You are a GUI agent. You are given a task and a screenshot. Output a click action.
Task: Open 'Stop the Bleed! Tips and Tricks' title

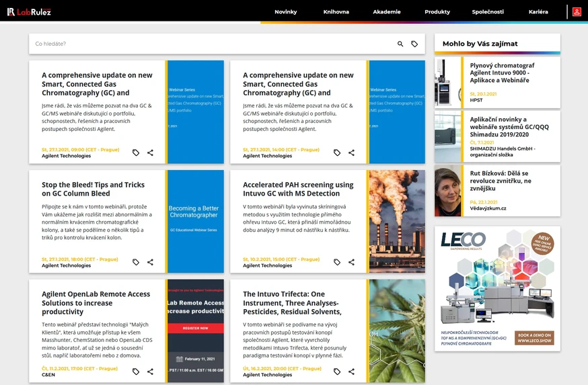click(x=93, y=189)
